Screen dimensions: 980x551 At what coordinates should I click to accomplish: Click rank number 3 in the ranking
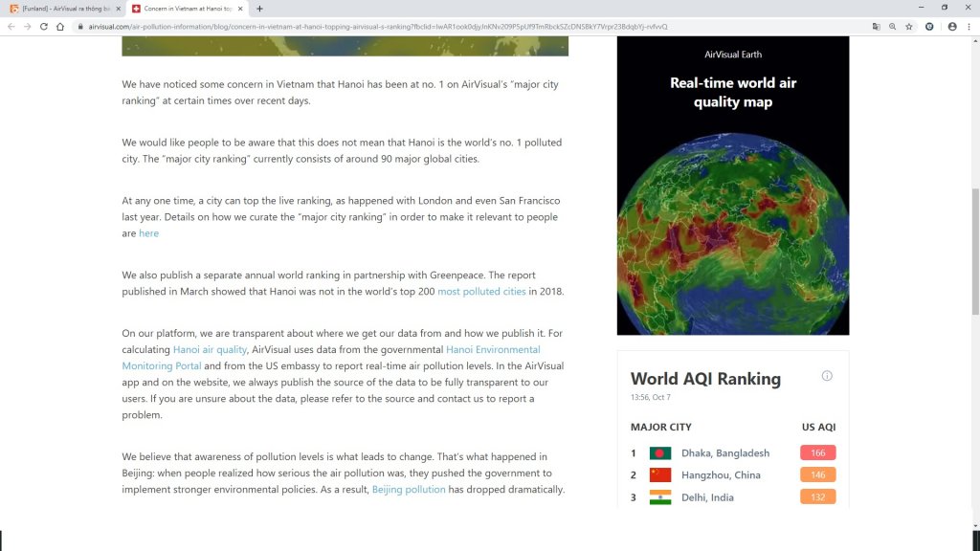click(634, 497)
